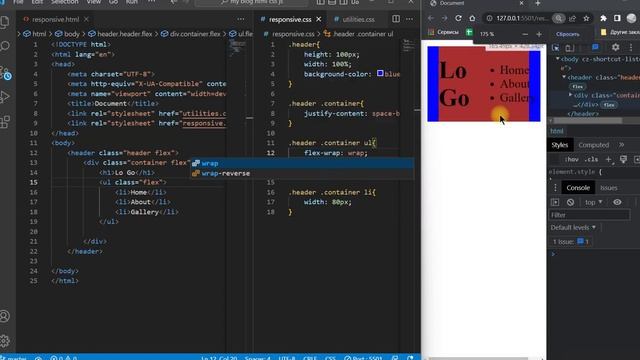
Task: Open more actions for the responsive.css editor group
Action: coord(409,19)
